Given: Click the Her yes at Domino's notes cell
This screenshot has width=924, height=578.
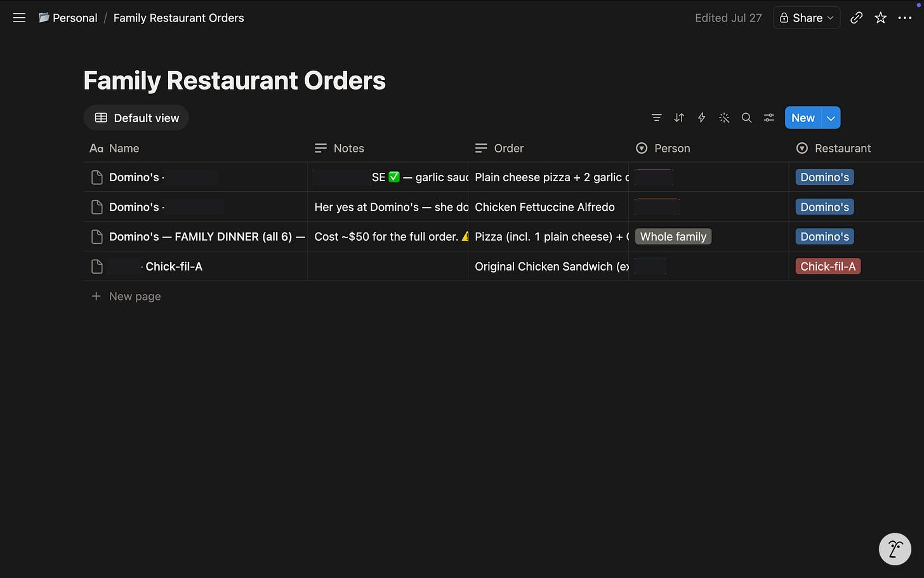Looking at the screenshot, I should 388,207.
